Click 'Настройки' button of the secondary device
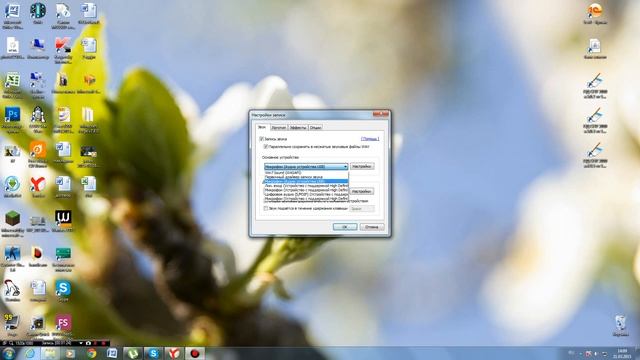Viewport: 640px width, 360px height. click(x=362, y=191)
